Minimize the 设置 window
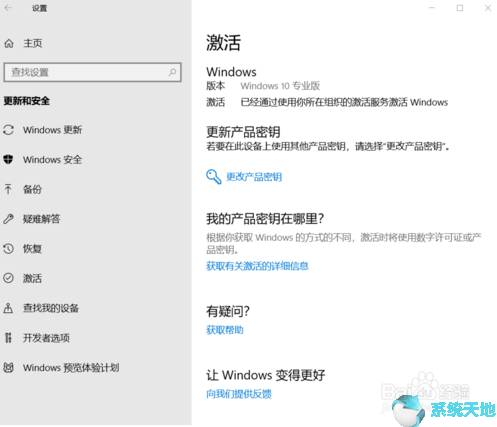497x427 pixels. point(432,8)
